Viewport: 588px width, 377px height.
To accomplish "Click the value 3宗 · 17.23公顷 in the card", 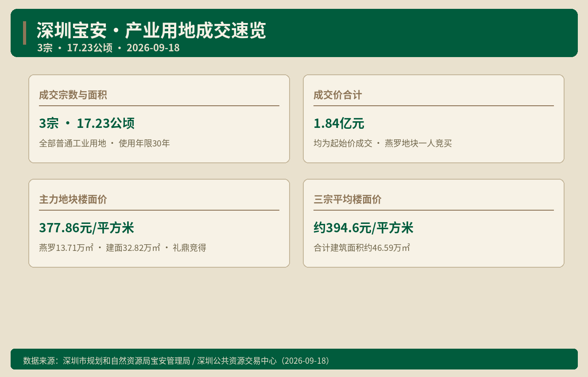I will point(87,123).
